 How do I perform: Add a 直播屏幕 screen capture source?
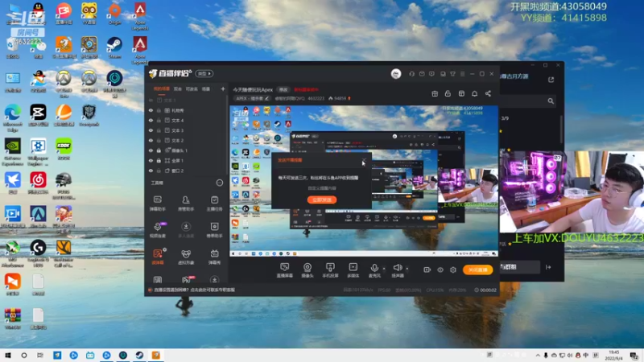coord(284,270)
